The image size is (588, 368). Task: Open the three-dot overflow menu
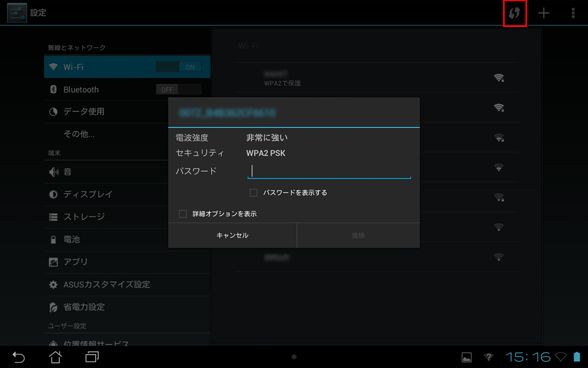[x=572, y=13]
